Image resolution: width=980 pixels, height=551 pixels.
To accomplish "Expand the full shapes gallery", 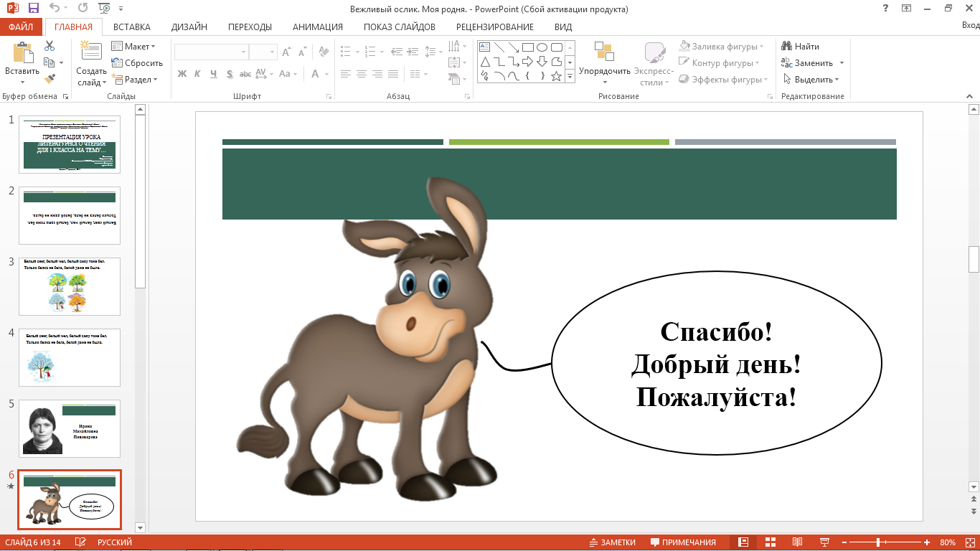I will [570, 76].
